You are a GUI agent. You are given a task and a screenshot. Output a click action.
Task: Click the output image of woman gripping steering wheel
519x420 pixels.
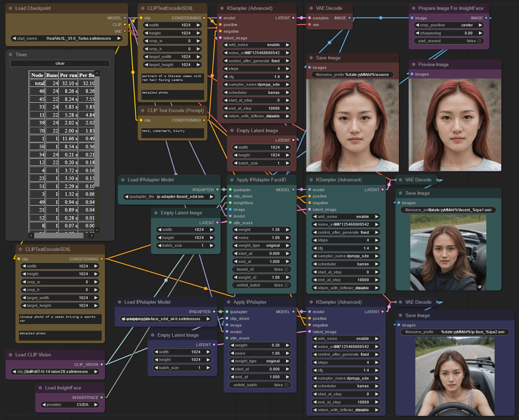click(455, 376)
